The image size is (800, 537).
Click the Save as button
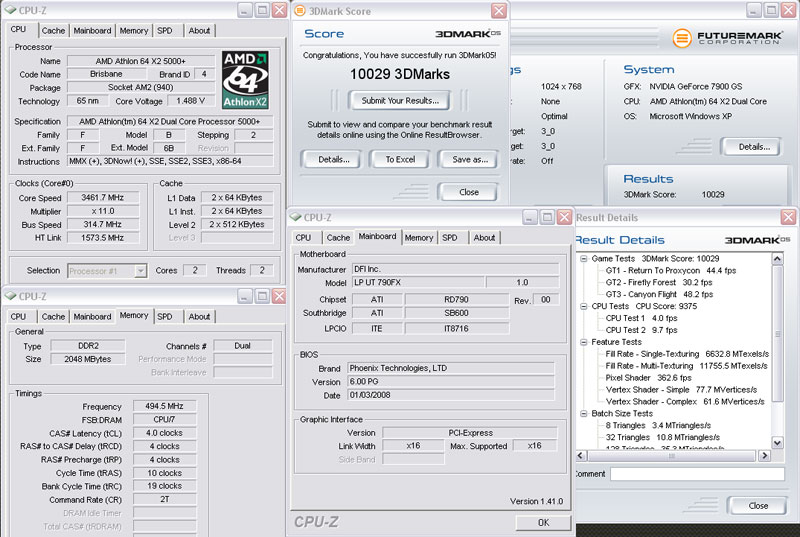click(x=469, y=160)
